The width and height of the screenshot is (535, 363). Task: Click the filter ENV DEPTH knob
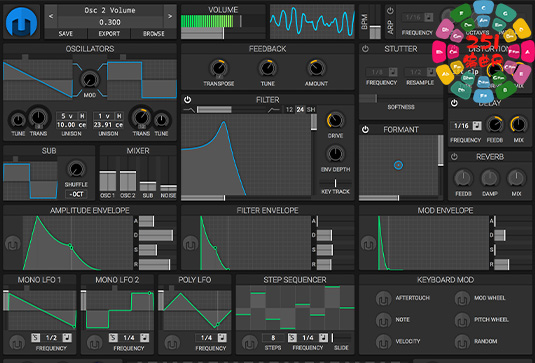tap(335, 154)
